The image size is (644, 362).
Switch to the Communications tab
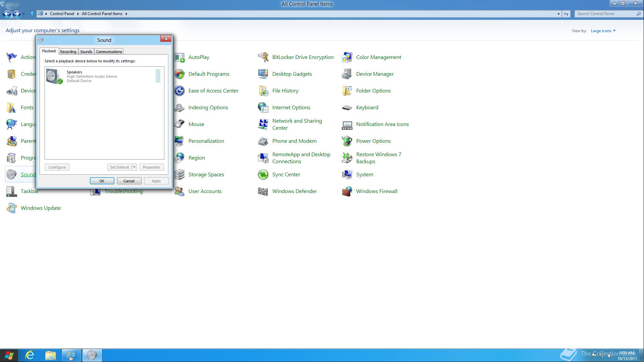click(x=109, y=52)
